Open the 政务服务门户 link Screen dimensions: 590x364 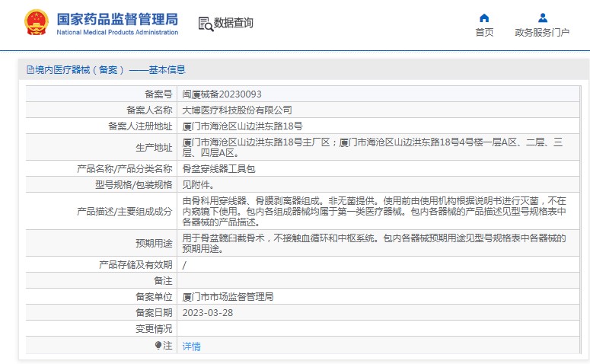tap(542, 33)
